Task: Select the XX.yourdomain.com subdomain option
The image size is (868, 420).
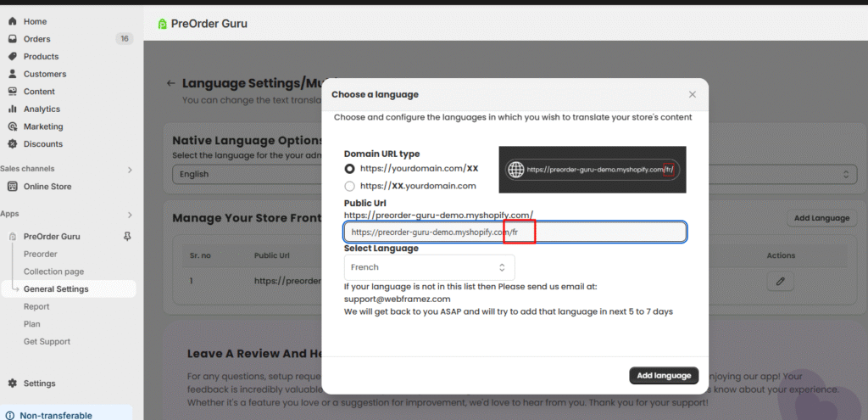Action: [x=349, y=186]
